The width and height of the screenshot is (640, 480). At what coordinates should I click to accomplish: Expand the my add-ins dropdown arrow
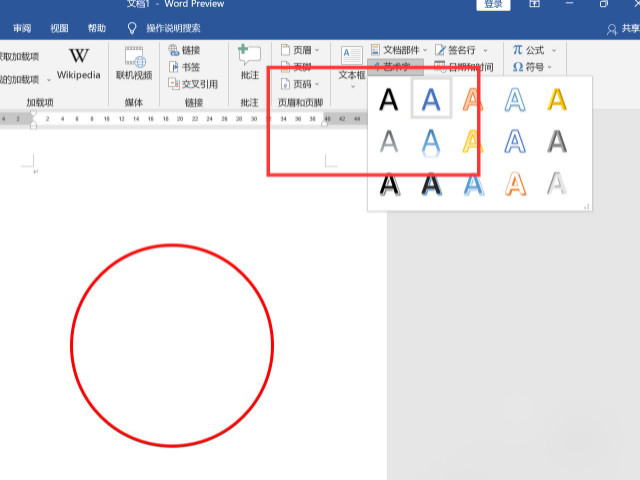49,80
